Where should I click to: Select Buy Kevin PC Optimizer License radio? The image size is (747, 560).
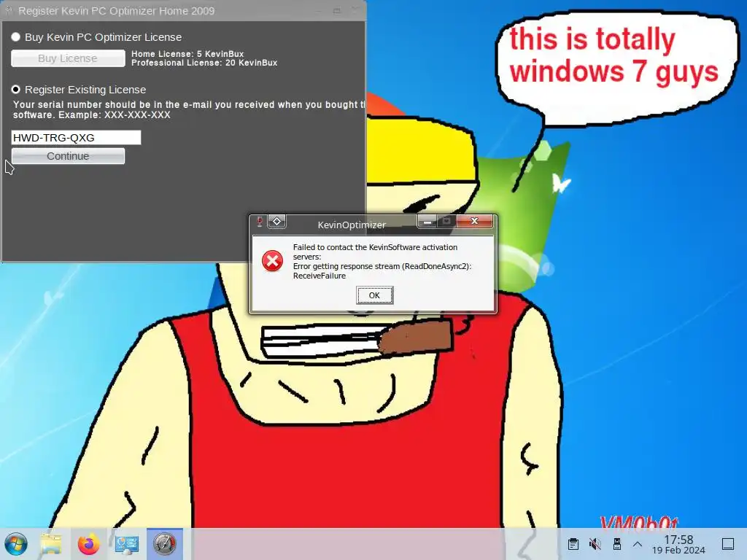16,37
